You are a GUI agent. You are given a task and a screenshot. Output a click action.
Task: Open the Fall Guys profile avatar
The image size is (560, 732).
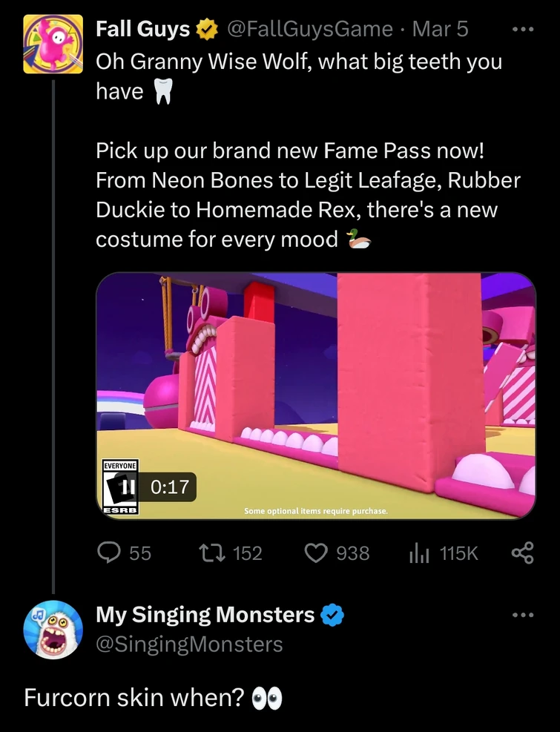53,43
